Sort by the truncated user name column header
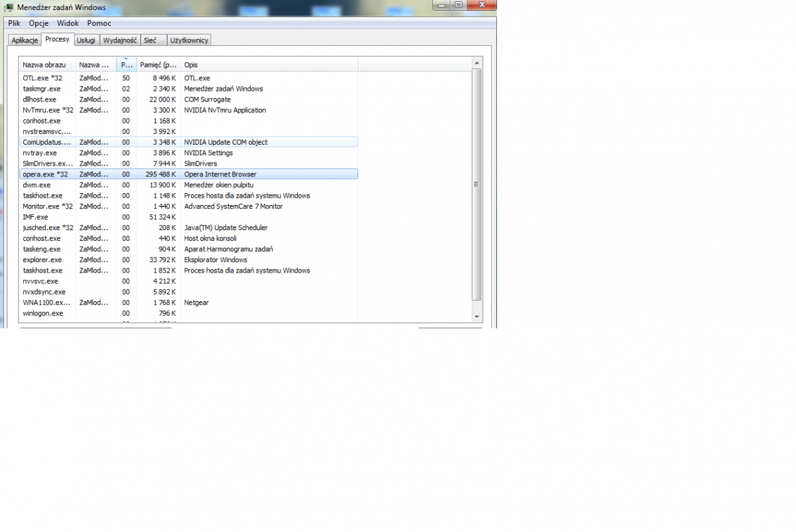Screen dimensions: 796x532 pos(96,64)
